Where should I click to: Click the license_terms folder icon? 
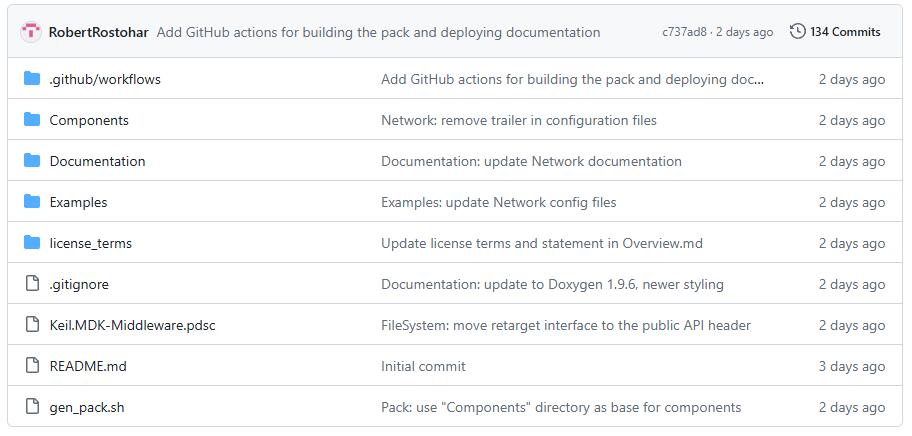coord(32,242)
